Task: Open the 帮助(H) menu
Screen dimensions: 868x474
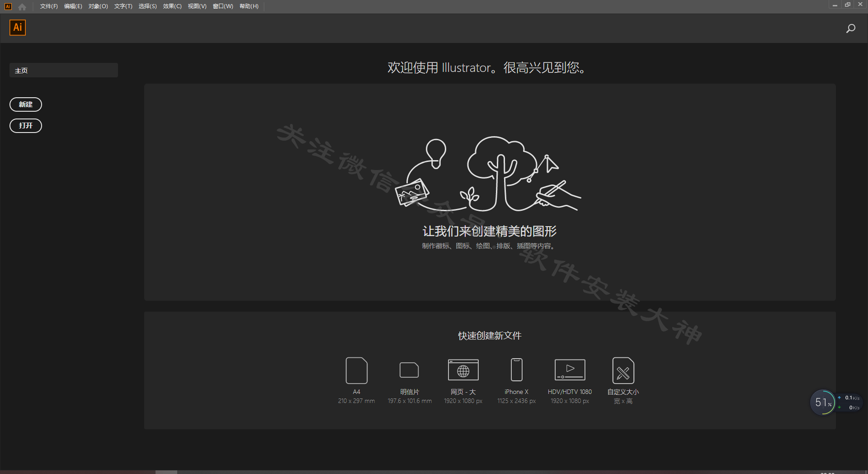Action: click(x=249, y=6)
